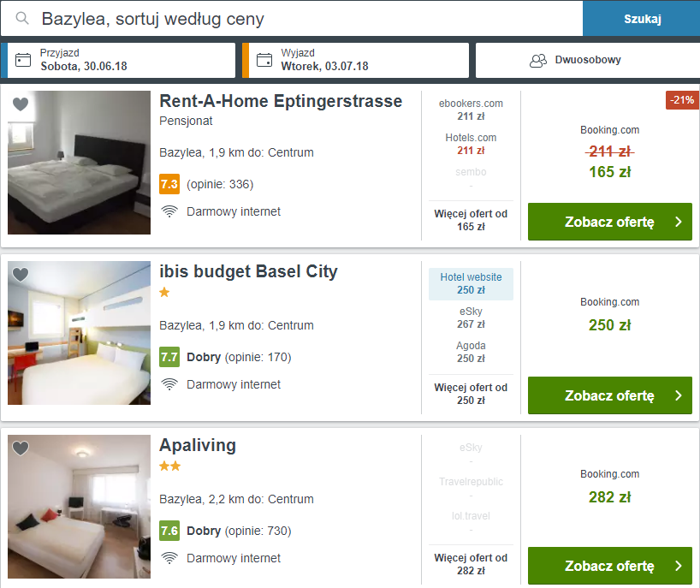Click the Wi-Fi icon for Apaliving
The image size is (700, 588).
coord(169,558)
